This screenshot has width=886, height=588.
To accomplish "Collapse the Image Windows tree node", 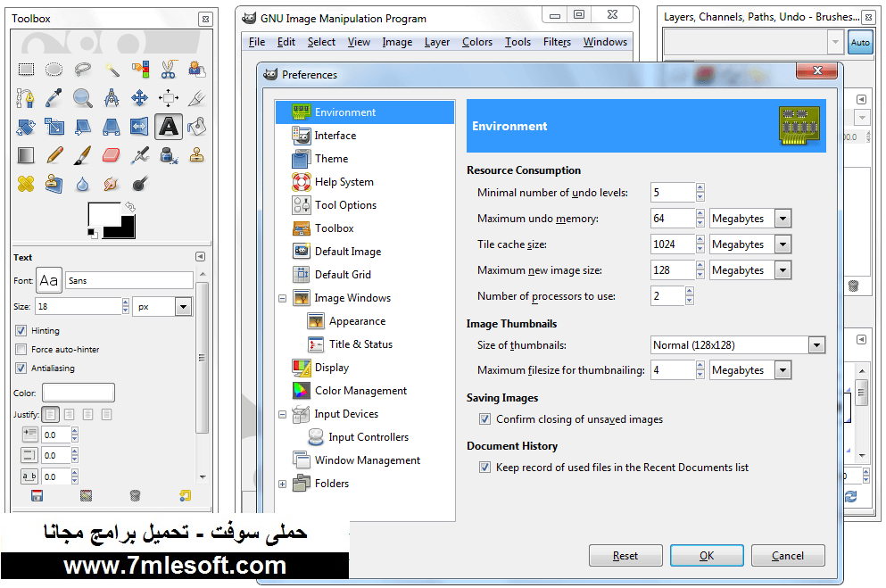I will 283,298.
